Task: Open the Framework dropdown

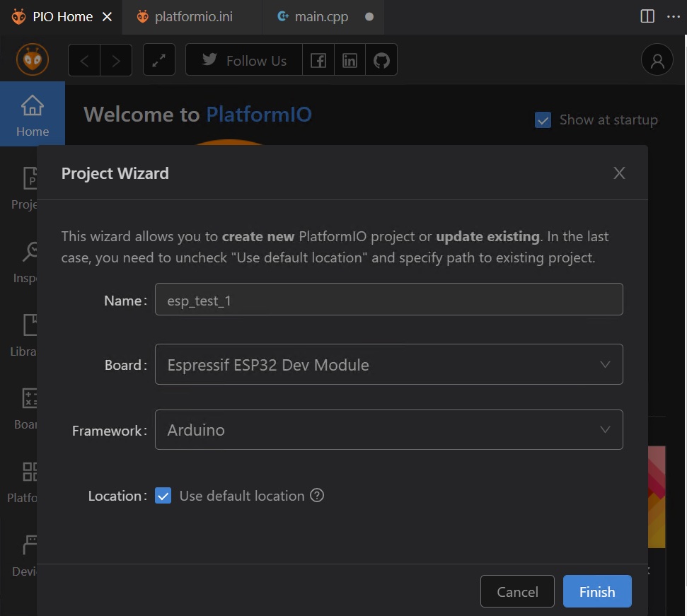Action: (x=388, y=429)
